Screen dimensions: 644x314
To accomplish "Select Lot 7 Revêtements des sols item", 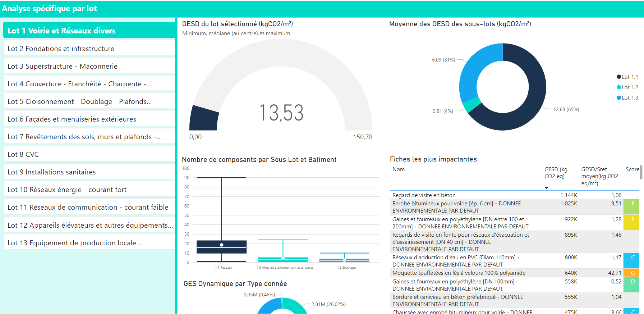I will [x=89, y=136].
